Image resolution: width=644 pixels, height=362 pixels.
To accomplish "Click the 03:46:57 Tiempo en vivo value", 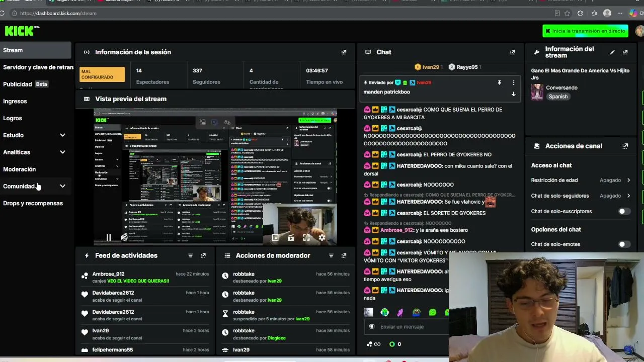I will pos(317,71).
